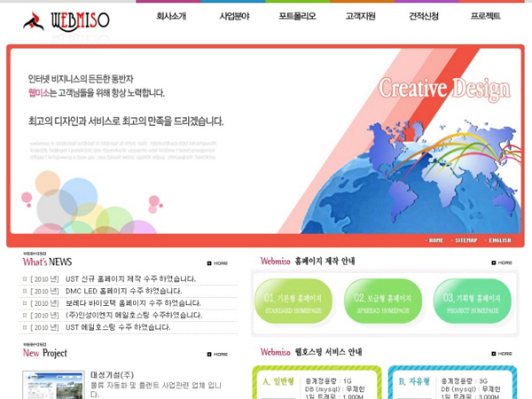The image size is (532, 399).
Task: Open the 견적신청 menu item
Action: click(x=423, y=16)
